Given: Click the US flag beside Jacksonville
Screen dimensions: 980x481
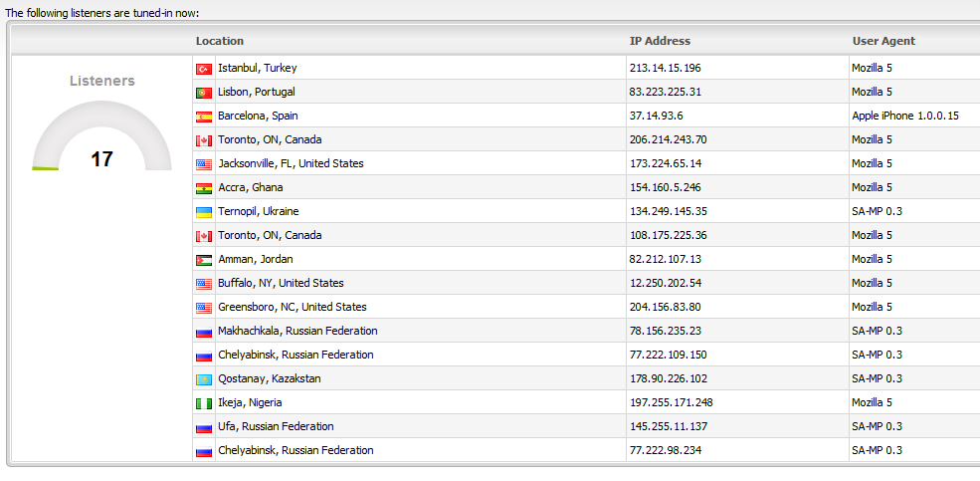Looking at the screenshot, I should click(204, 164).
